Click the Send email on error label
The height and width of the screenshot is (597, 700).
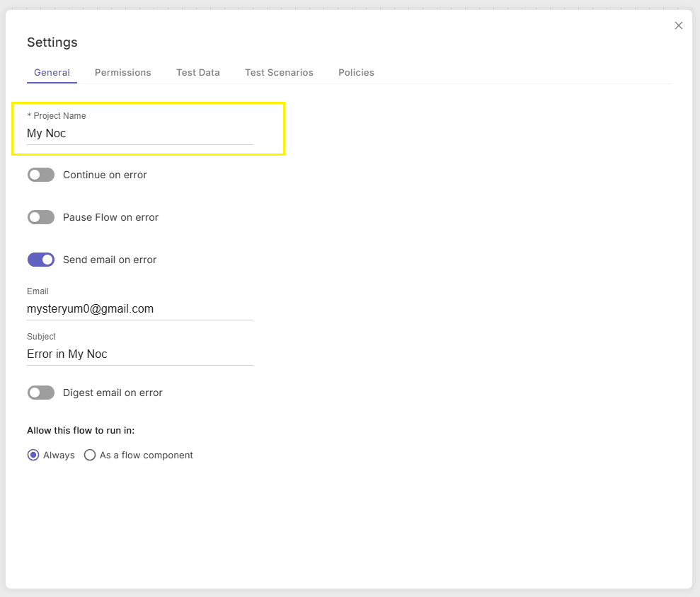tap(110, 260)
